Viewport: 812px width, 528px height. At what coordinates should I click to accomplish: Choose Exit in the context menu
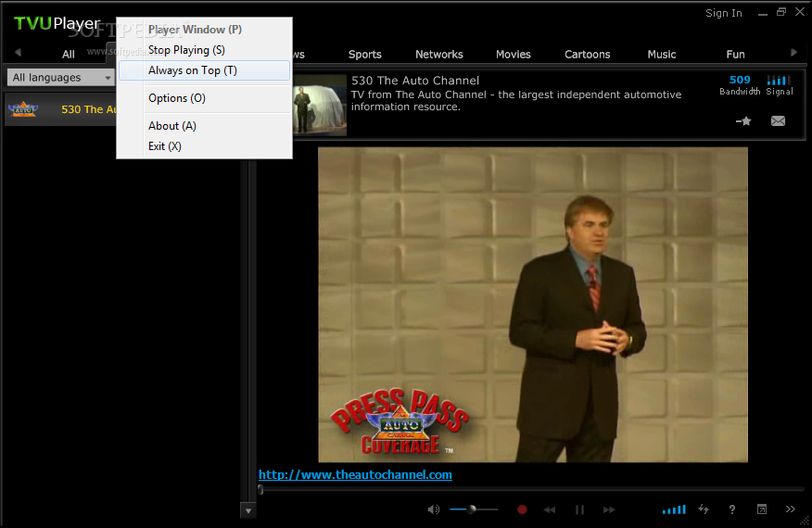click(204, 146)
